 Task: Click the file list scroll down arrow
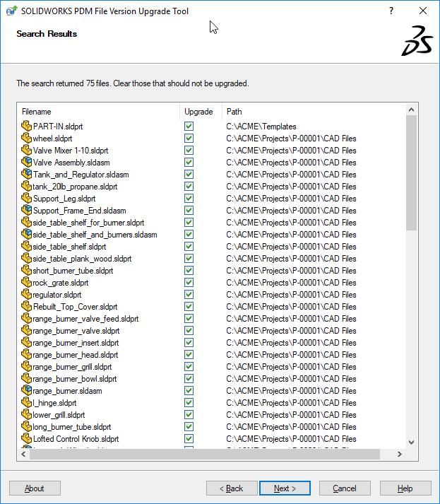point(412,443)
